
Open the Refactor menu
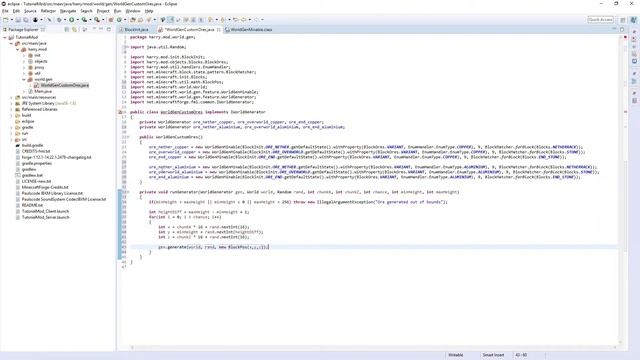[x=48, y=11]
